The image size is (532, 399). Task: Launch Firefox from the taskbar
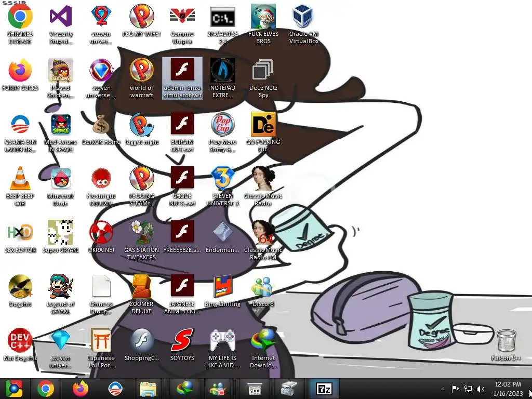point(81,389)
